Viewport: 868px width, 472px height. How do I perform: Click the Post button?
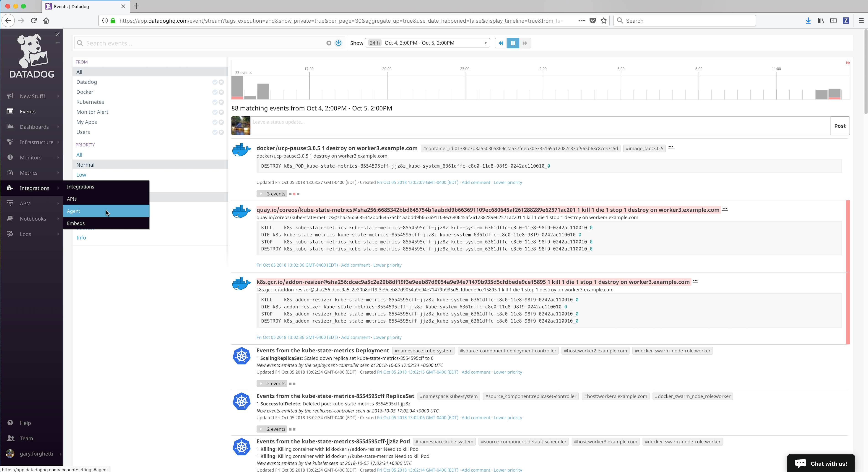coord(840,126)
